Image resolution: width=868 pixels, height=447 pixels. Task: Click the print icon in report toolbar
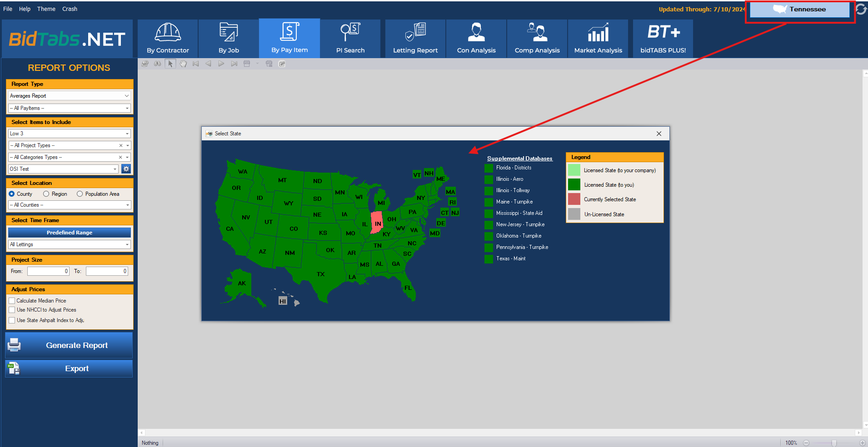pyautogui.click(x=145, y=64)
